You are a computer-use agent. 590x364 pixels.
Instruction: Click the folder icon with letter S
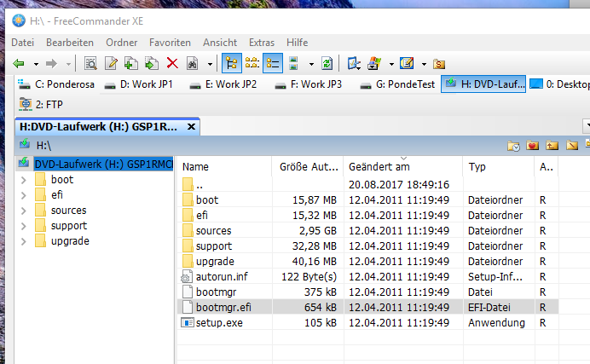click(439, 64)
